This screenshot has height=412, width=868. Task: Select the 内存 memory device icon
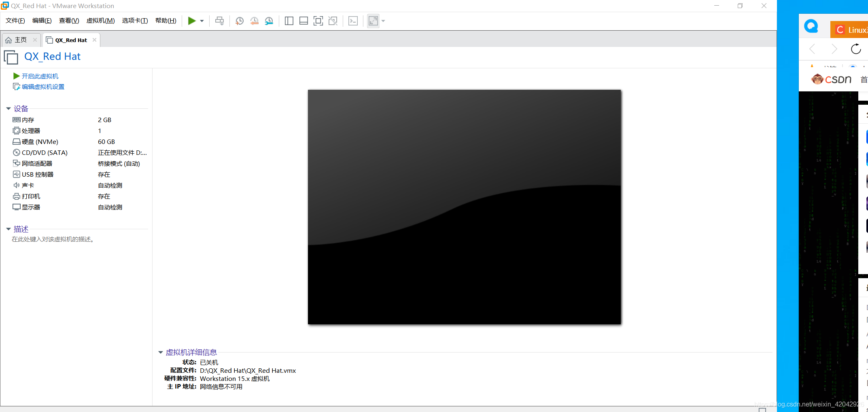click(17, 120)
